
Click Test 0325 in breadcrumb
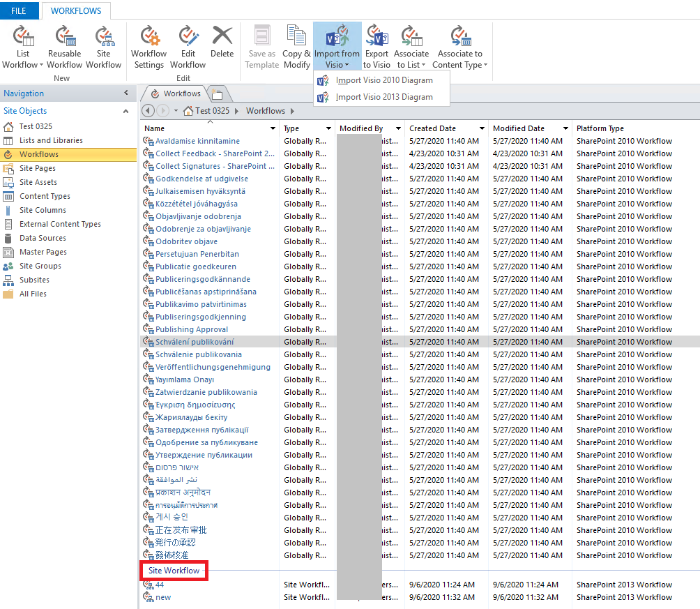pyautogui.click(x=212, y=111)
